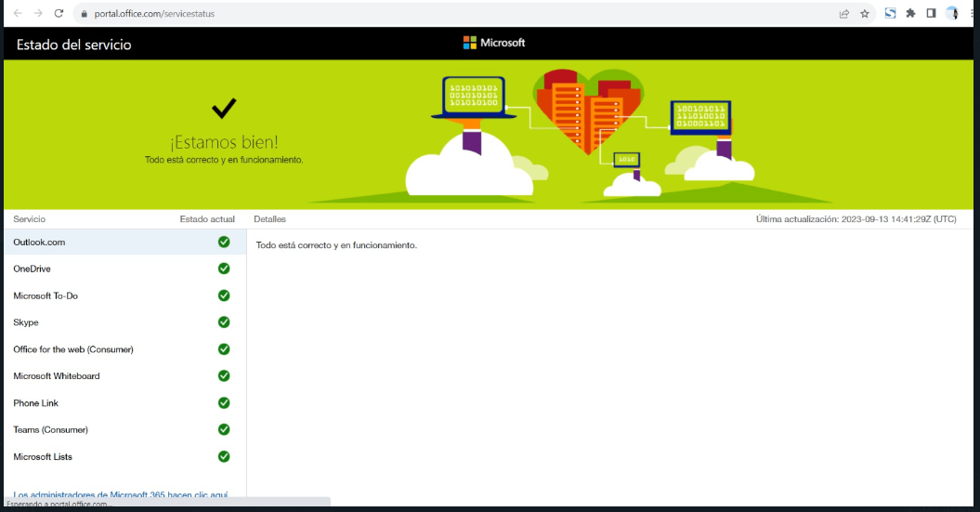Screen dimensions: 980x512
Task: Select the Outlook.com service row
Action: click(x=125, y=242)
